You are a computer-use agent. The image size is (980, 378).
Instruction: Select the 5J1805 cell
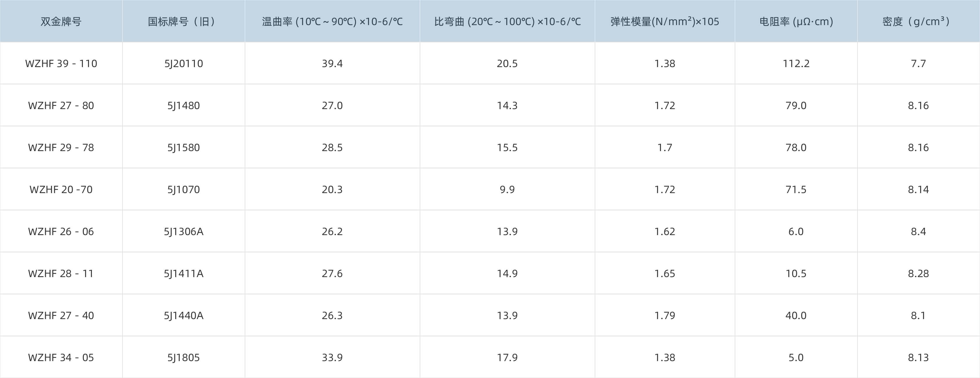pos(183,358)
